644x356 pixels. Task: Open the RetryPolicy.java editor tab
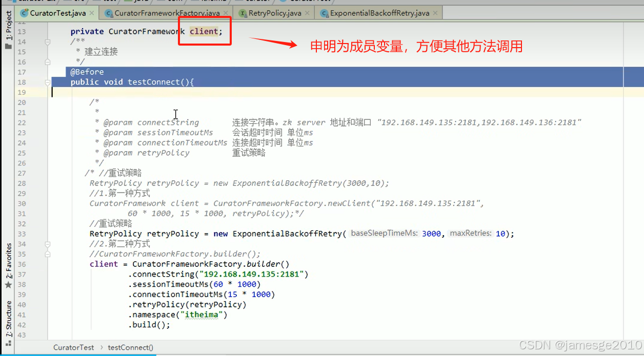[274, 13]
